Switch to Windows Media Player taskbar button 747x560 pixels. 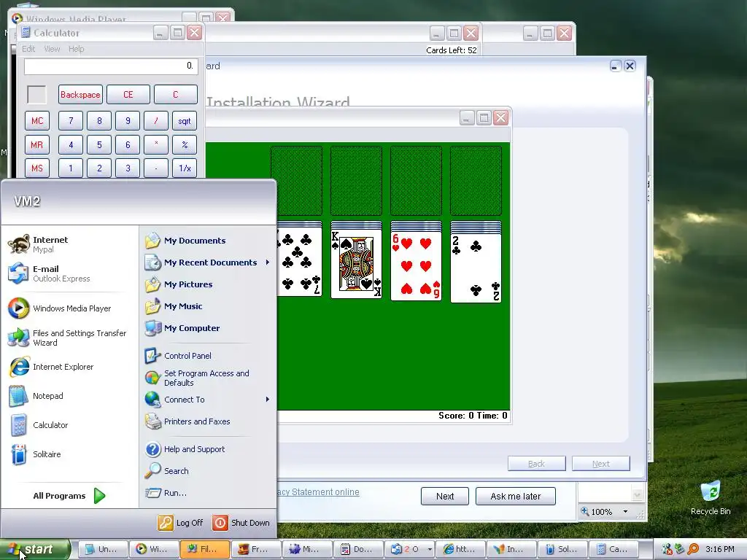[153, 549]
